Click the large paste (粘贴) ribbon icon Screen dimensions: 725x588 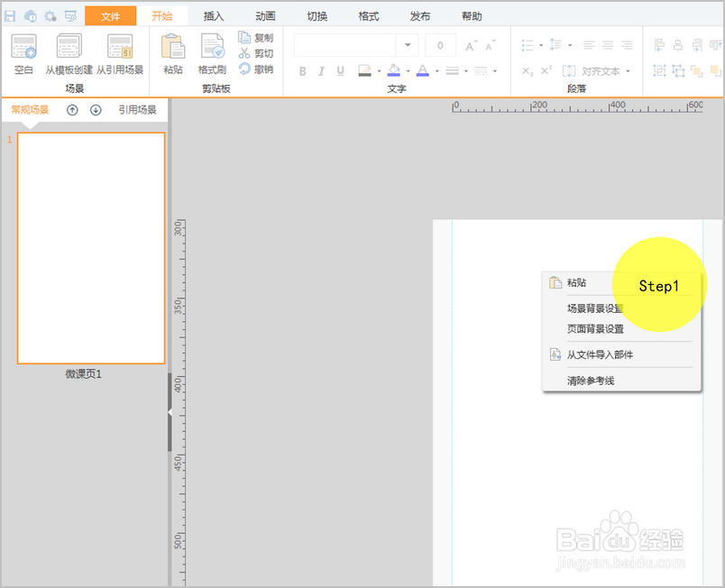pyautogui.click(x=173, y=47)
